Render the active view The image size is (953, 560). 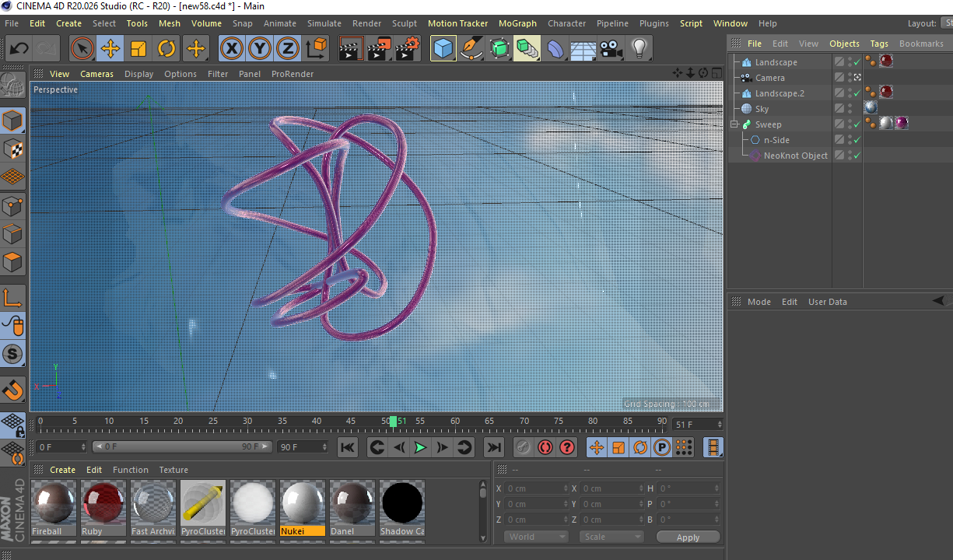click(x=352, y=49)
